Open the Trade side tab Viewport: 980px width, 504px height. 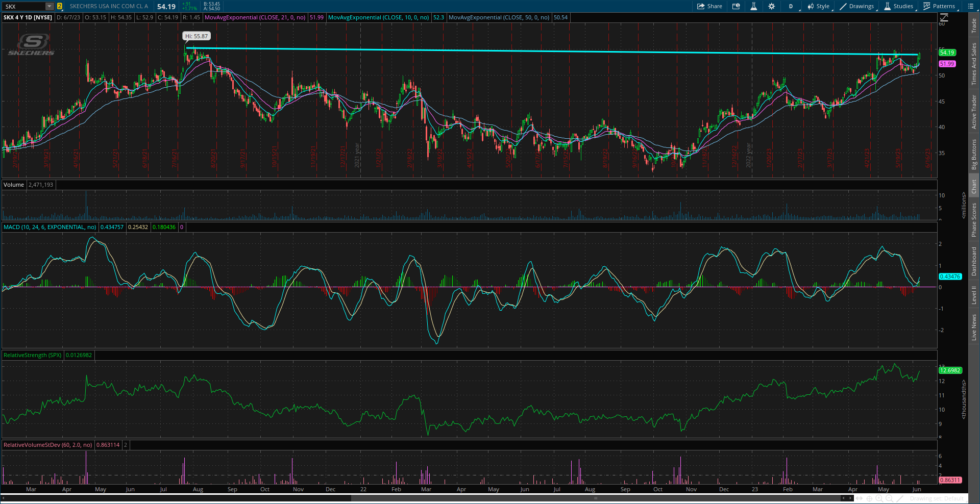pyautogui.click(x=974, y=26)
